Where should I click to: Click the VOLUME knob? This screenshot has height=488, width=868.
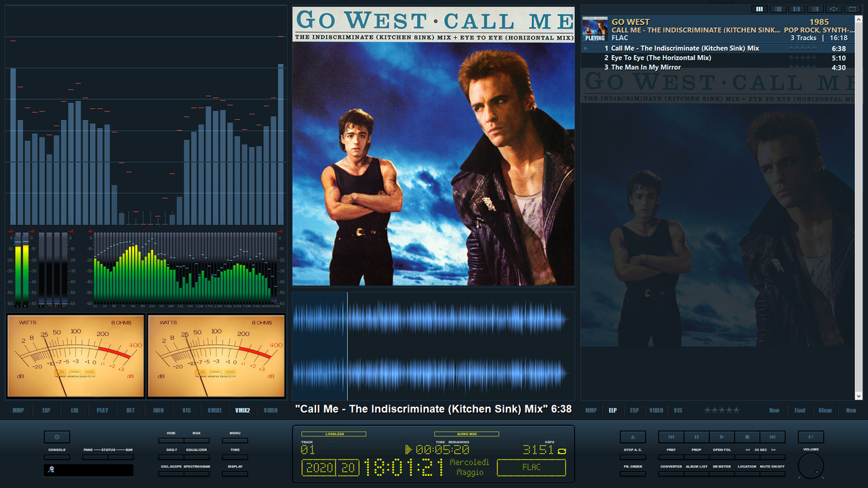point(811,466)
